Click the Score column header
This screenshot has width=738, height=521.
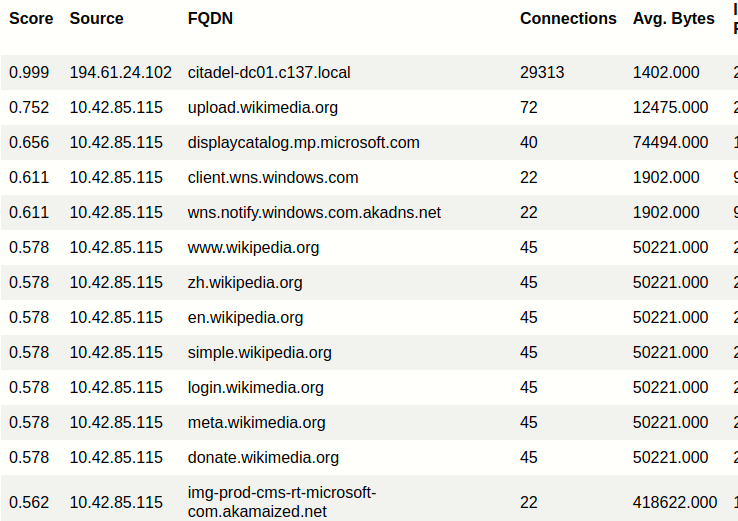point(31,18)
